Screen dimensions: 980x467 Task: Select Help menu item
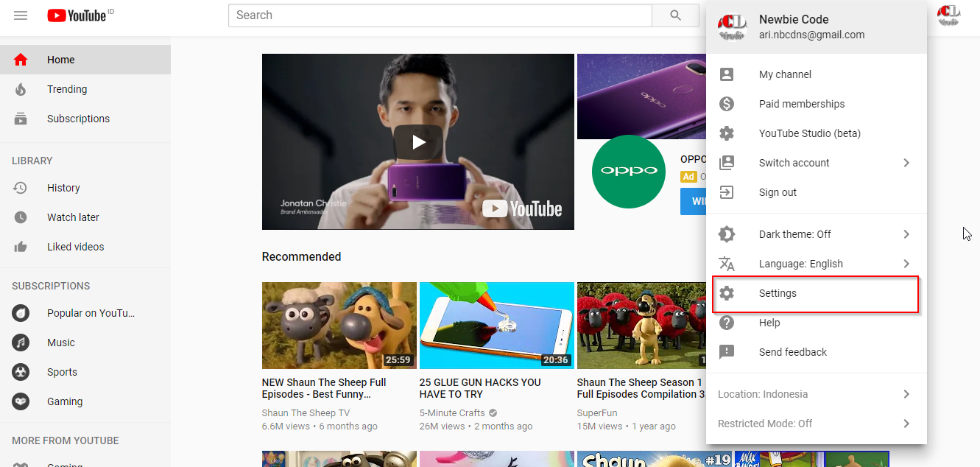(817, 323)
